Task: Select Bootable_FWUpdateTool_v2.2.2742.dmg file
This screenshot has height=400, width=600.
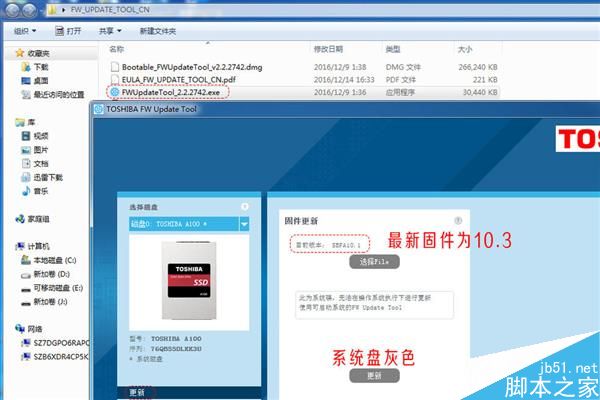Action: pyautogui.click(x=192, y=67)
